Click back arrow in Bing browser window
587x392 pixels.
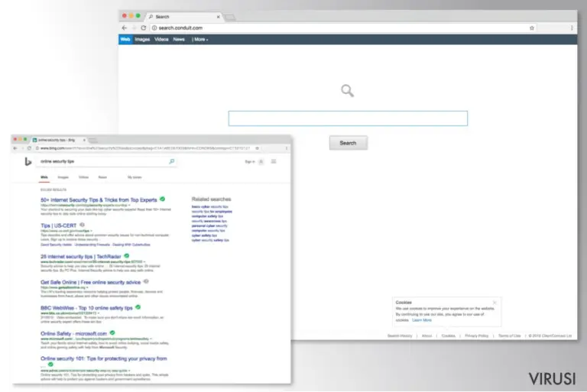15,148
